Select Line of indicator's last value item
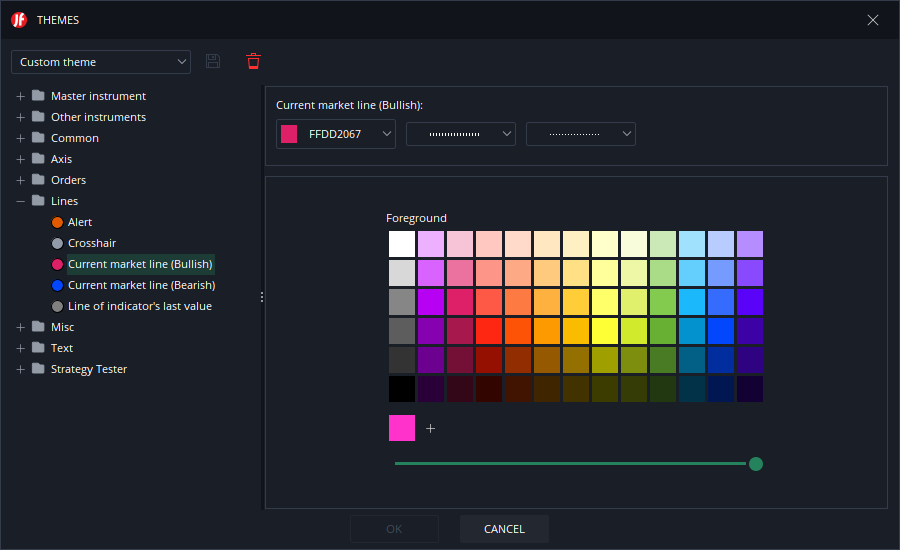Screen dimensions: 900x550 pos(140,307)
